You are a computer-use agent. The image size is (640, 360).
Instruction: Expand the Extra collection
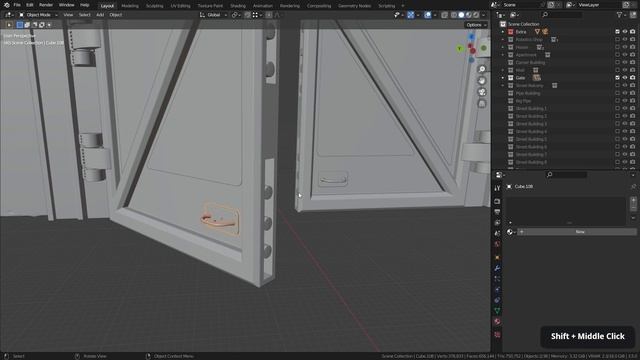click(503, 31)
